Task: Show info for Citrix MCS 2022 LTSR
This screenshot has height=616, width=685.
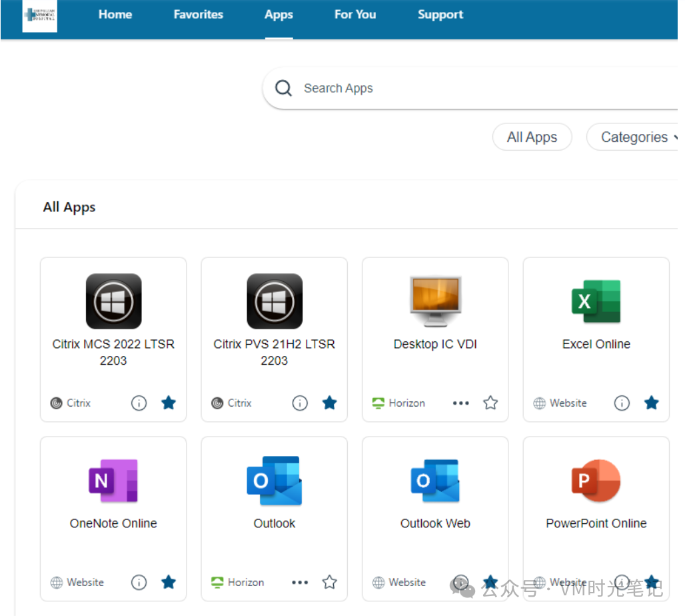Action: pos(139,403)
